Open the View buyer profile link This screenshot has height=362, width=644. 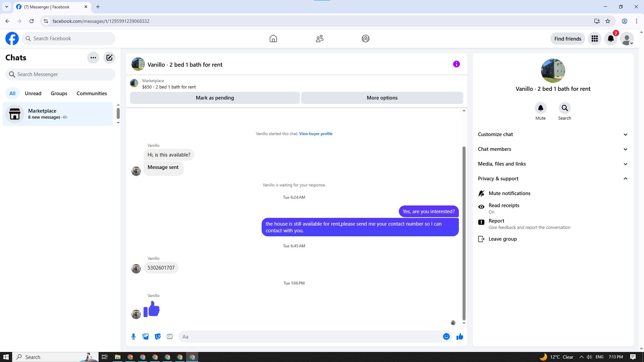(316, 134)
